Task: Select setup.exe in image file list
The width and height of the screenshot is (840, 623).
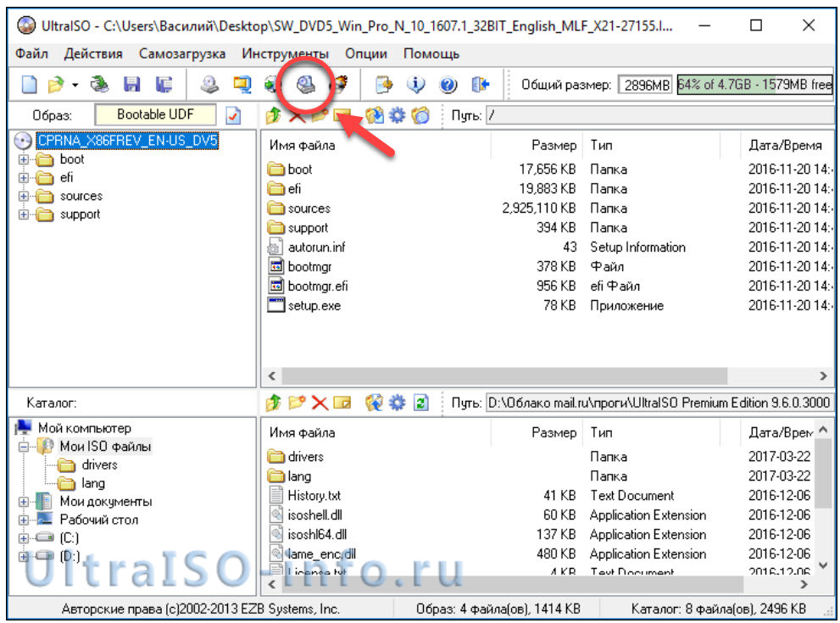Action: tap(314, 306)
